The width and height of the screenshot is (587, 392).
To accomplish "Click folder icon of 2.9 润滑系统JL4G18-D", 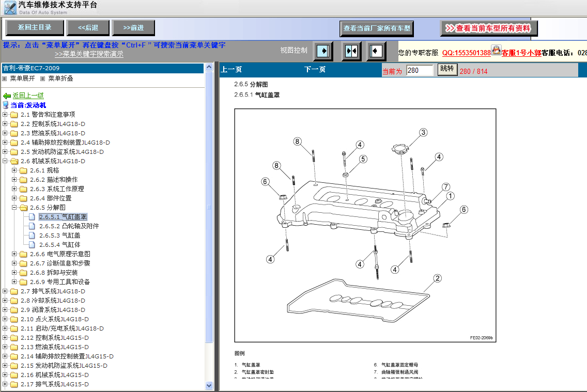I will [x=14, y=310].
